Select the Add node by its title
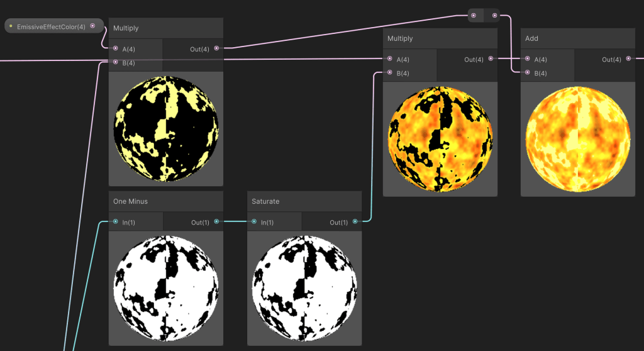The width and height of the screenshot is (644, 351). [x=532, y=38]
